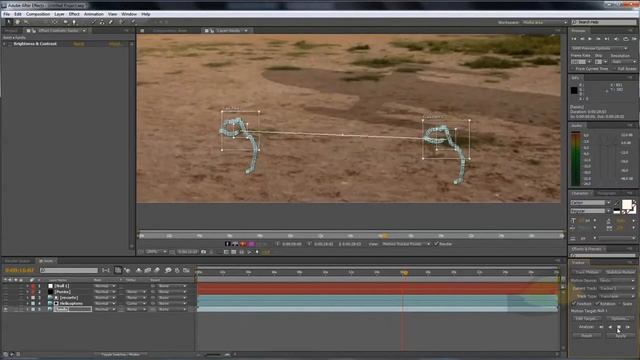Click Reset for Brightness & Contrast
Screen dimensions: 640x360
79,44
